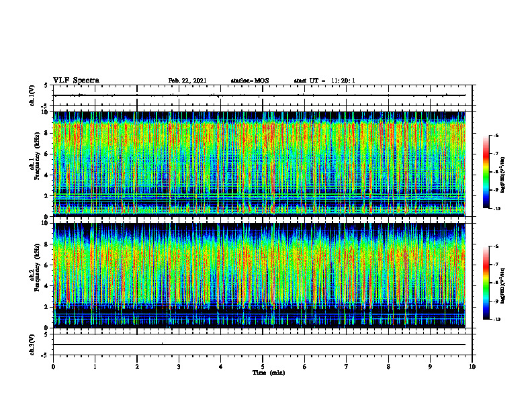Click the ch.1 frequency tick label "2"
The width and height of the screenshot is (532, 411).
coord(47,196)
